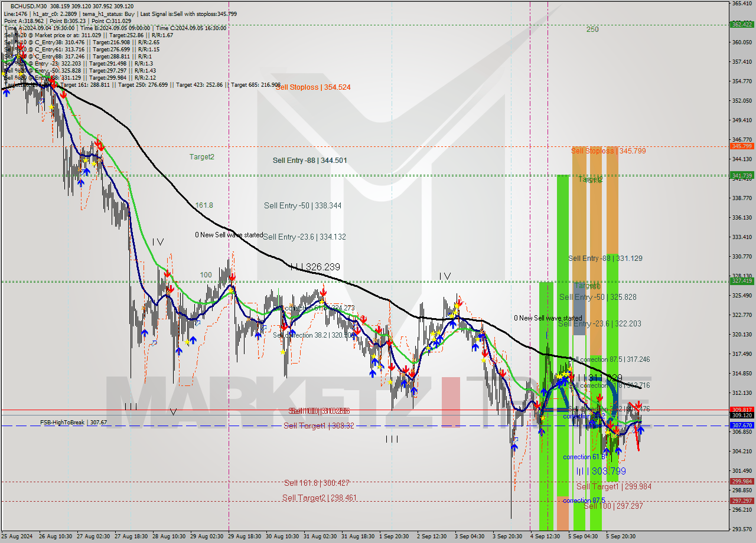Click the 'I I I 303.799' wave label
The width and height of the screenshot is (756, 543).
[601, 472]
